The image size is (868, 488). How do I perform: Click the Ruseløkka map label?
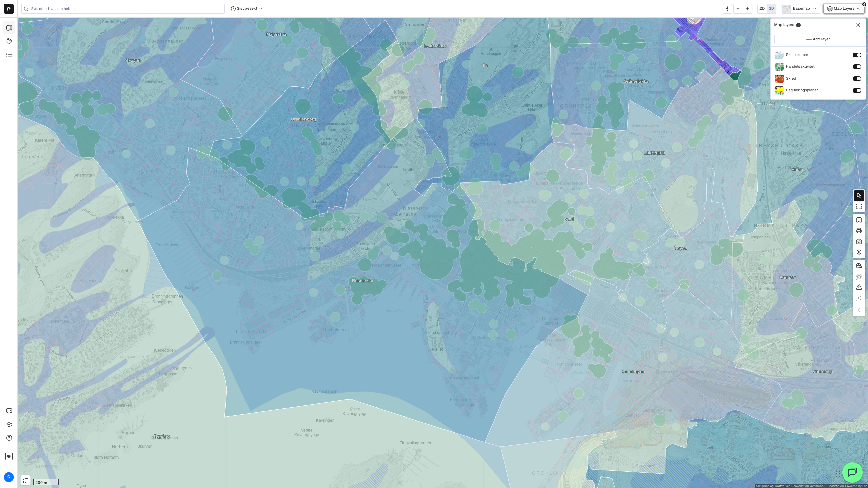pyautogui.click(x=362, y=281)
